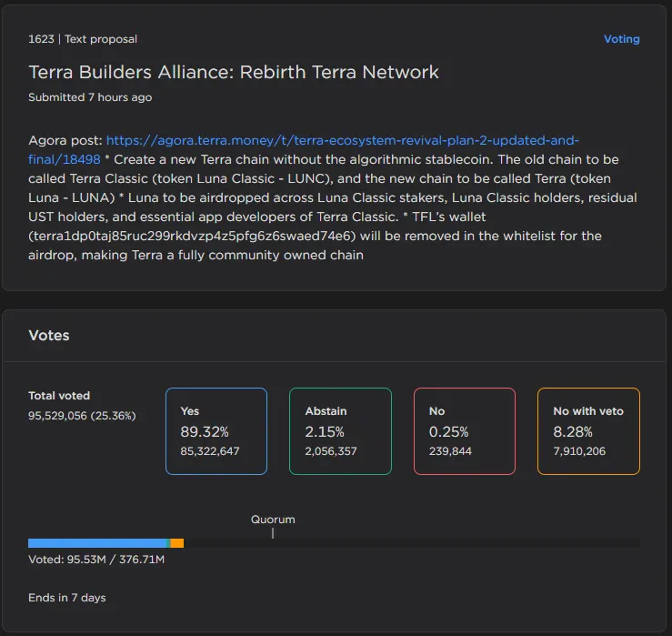
Task: Click 'Submitted 7 hours ago' text
Action: pos(90,97)
